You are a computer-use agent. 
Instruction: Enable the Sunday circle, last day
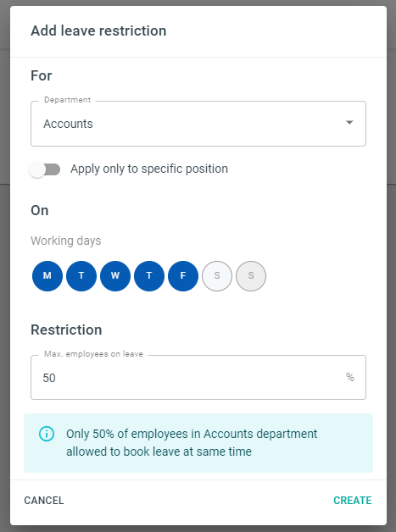tap(251, 276)
